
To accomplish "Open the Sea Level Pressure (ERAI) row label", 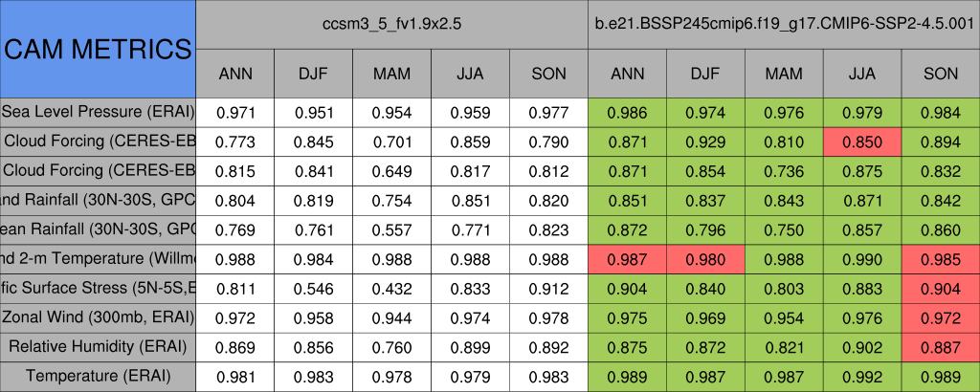I will pyautogui.click(x=98, y=112).
